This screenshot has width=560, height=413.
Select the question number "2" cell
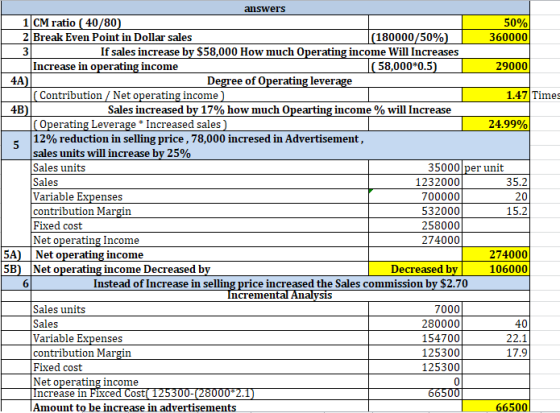tap(16, 37)
